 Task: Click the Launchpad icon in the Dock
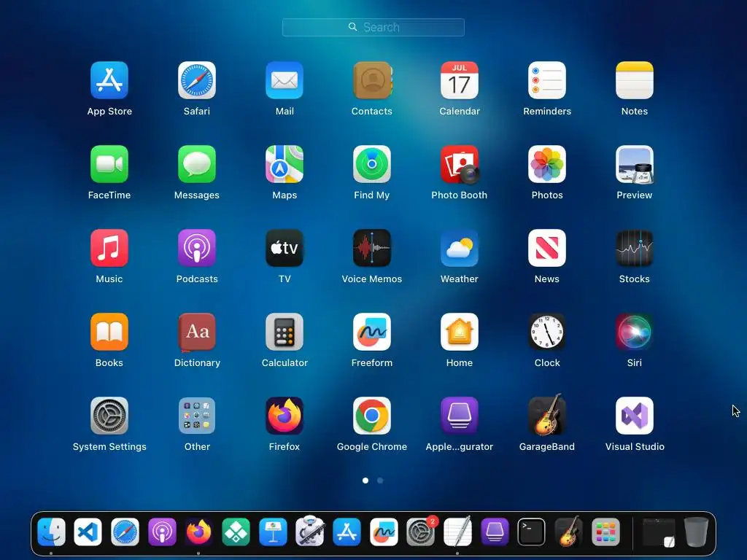click(605, 532)
